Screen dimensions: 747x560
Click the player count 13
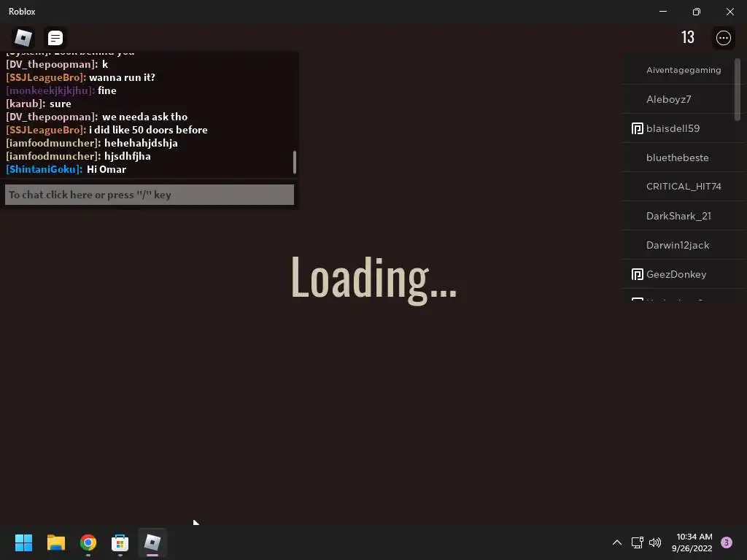click(687, 38)
